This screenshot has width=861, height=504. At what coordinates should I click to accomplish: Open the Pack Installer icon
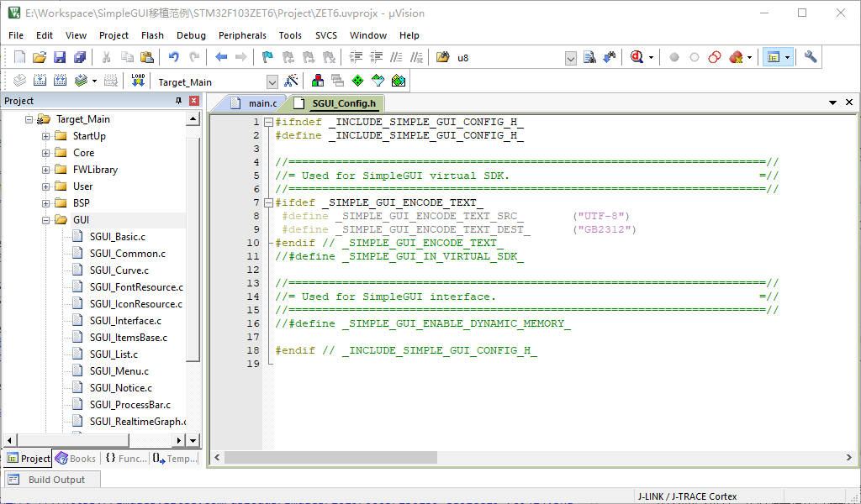(398, 81)
